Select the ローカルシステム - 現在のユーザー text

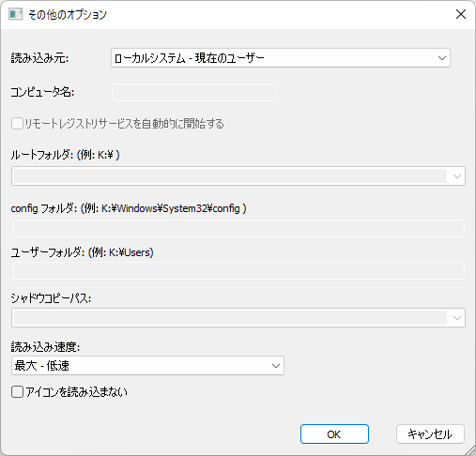[190, 58]
